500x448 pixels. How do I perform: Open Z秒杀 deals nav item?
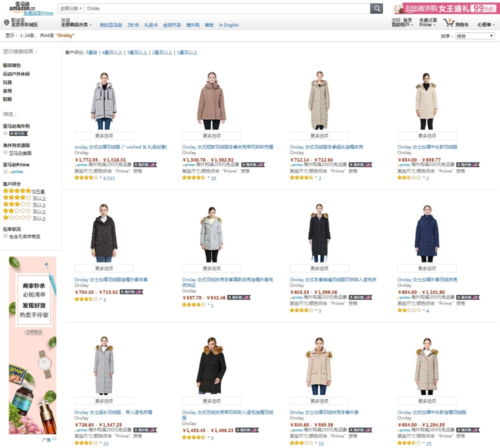point(133,25)
